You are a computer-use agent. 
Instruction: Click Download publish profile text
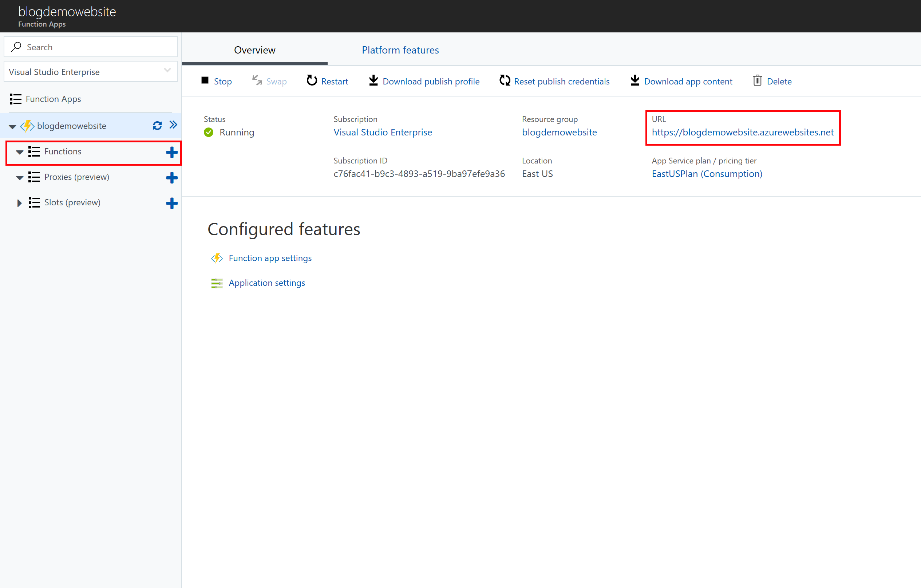click(431, 82)
